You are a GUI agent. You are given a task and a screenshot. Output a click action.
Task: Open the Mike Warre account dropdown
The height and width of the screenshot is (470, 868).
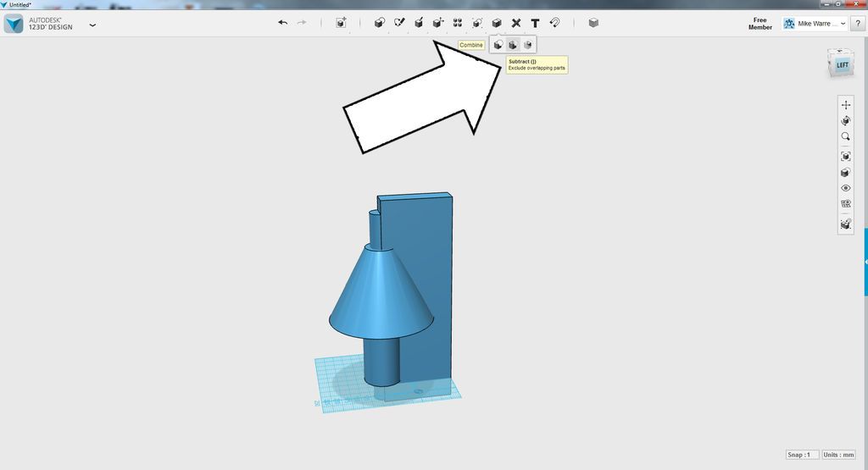click(815, 23)
